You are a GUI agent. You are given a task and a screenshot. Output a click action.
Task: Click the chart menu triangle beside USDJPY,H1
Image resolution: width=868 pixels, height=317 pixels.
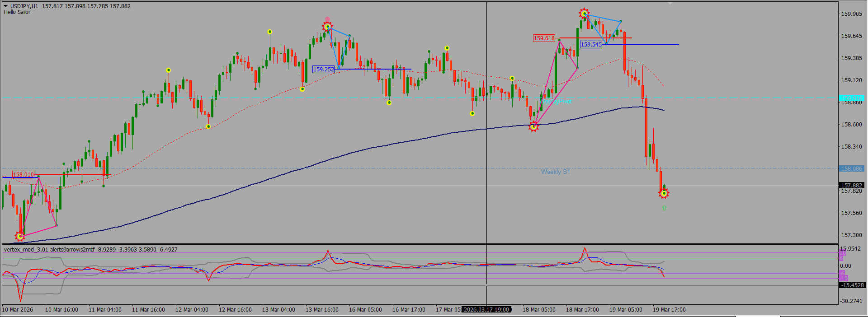[x=6, y=6]
